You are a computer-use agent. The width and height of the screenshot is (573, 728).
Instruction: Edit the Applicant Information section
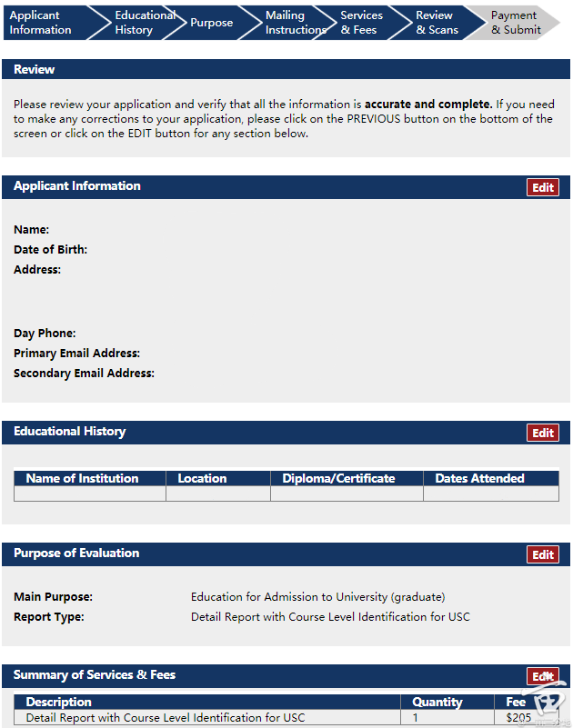click(x=543, y=188)
